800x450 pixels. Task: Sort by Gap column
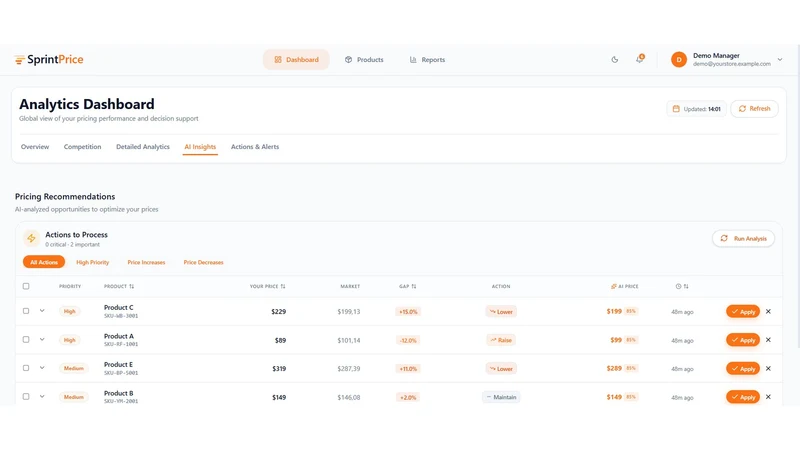[x=408, y=286]
